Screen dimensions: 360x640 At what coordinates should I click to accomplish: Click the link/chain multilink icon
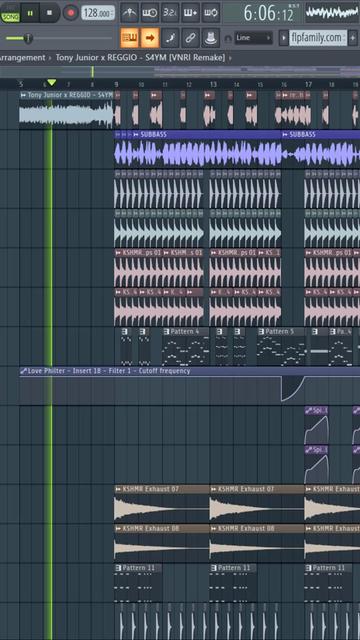(x=190, y=38)
